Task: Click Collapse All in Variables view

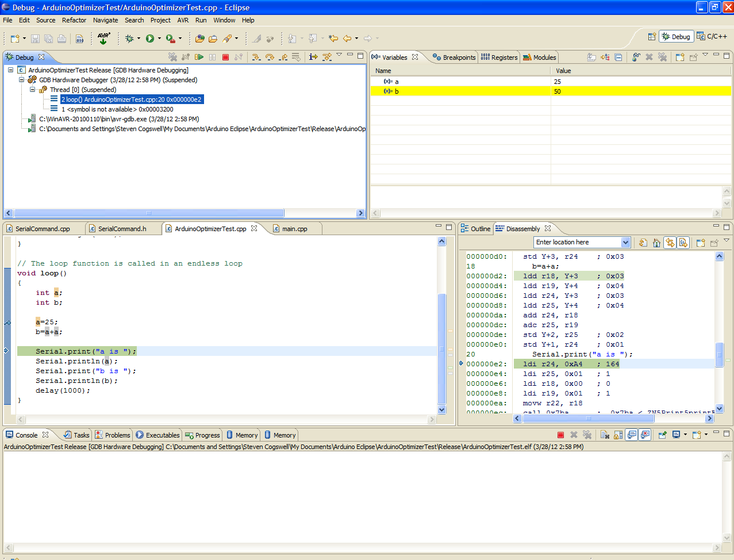Action: (618, 57)
